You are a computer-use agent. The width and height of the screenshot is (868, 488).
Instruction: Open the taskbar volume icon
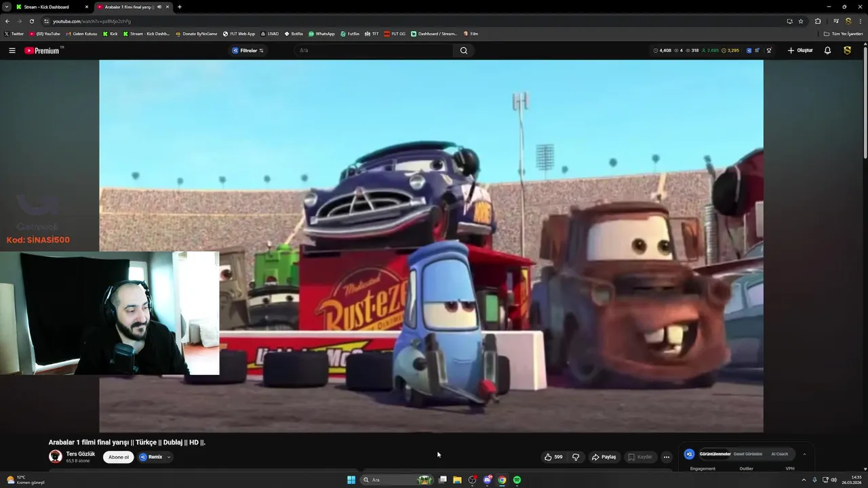[x=833, y=480]
